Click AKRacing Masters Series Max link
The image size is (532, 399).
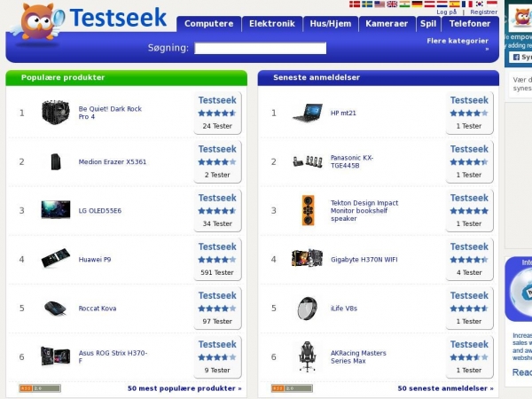(358, 357)
